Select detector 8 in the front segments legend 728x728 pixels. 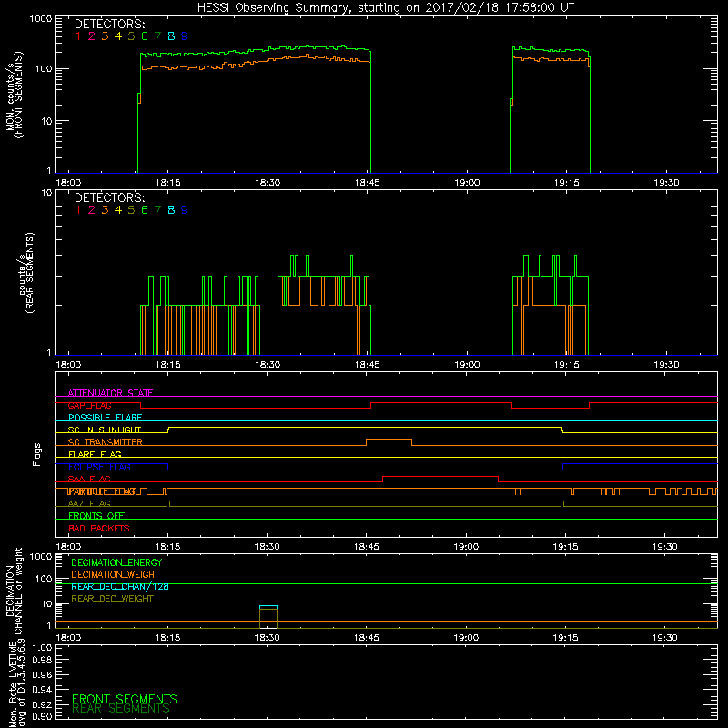(x=171, y=36)
